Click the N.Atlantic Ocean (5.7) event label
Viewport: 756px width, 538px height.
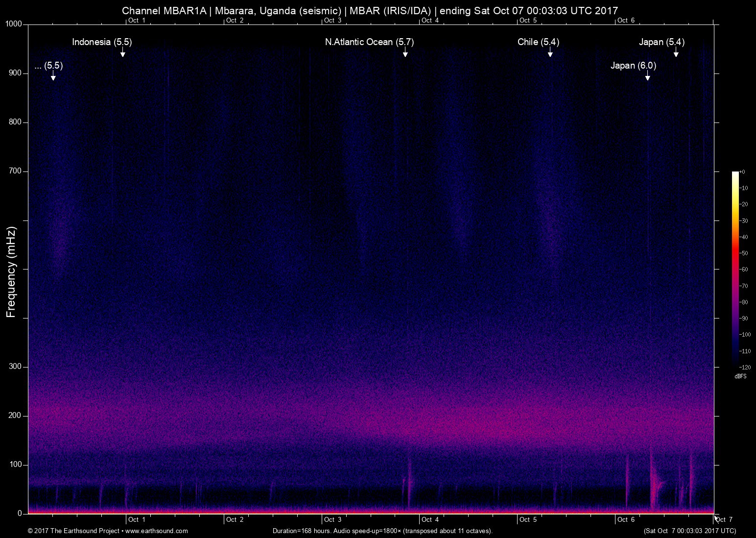(x=369, y=42)
